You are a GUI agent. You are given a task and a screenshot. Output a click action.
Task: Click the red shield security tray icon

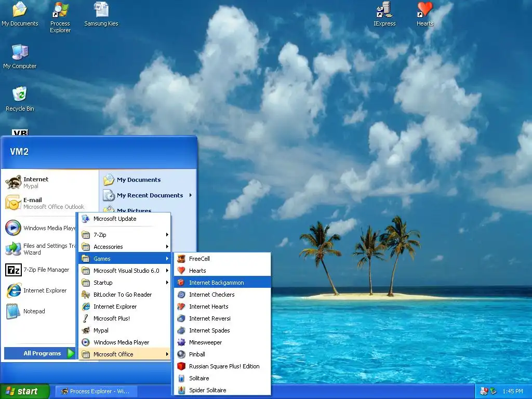pos(484,391)
